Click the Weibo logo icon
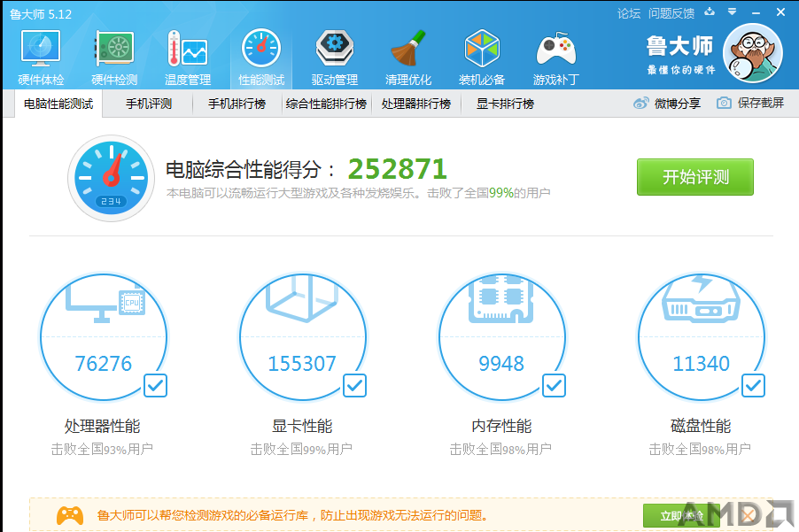 click(641, 104)
